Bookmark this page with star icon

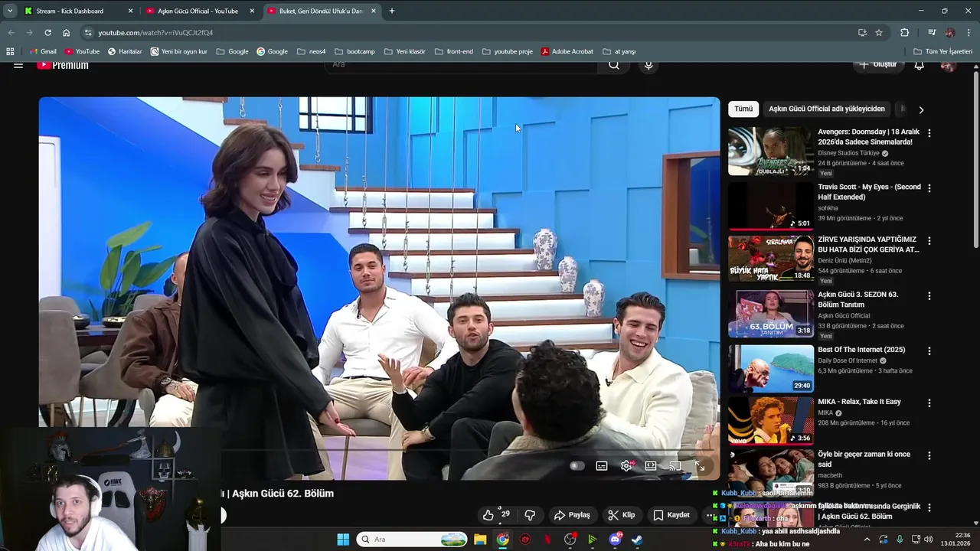(879, 33)
